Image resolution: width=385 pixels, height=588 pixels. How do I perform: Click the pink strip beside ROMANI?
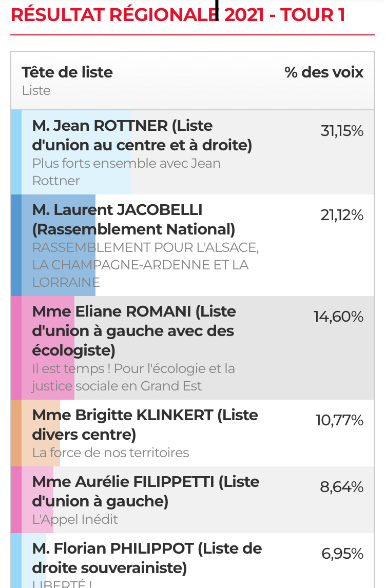[x=16, y=348]
